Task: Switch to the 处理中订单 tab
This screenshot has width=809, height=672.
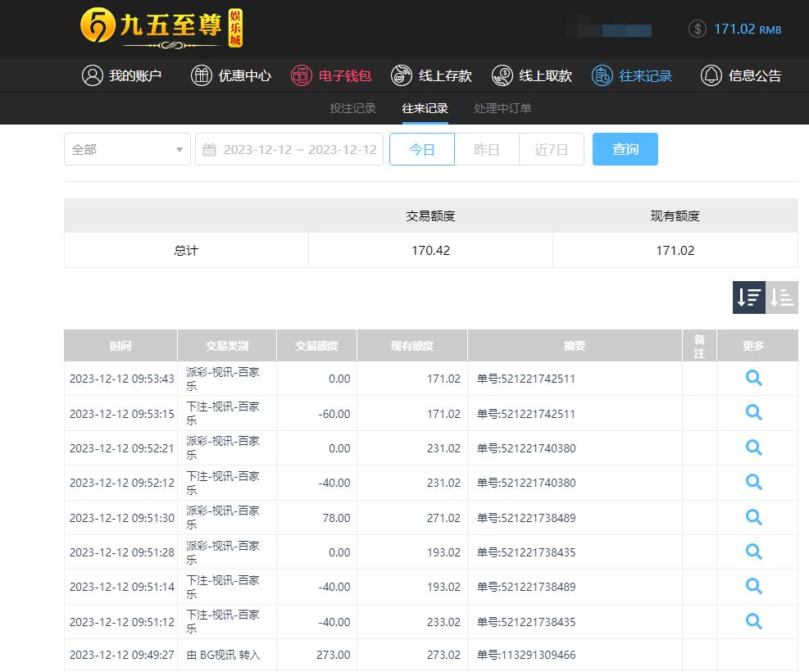Action: tap(502, 108)
